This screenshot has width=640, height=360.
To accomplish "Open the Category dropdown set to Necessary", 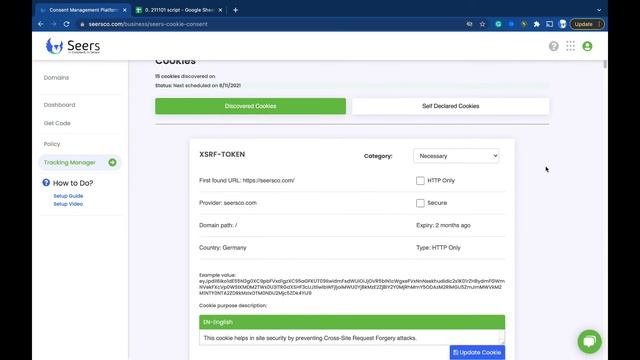I will tap(456, 156).
